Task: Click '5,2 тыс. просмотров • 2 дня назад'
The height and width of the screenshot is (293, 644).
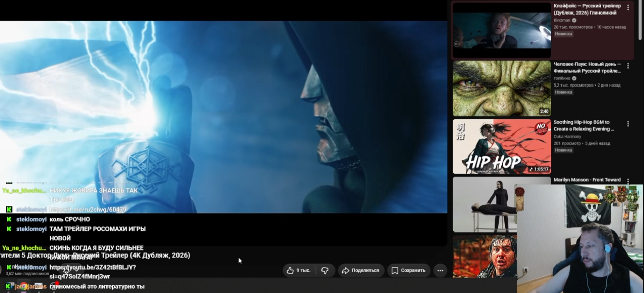Action: [587, 85]
